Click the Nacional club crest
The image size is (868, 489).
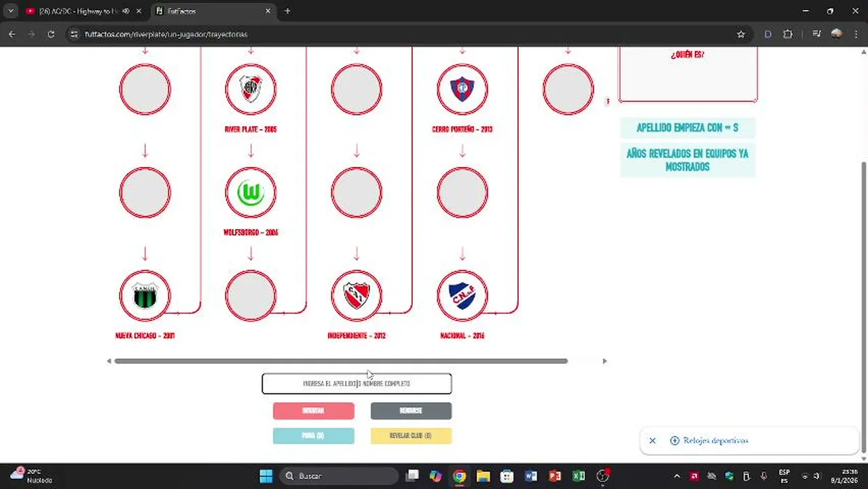click(463, 296)
